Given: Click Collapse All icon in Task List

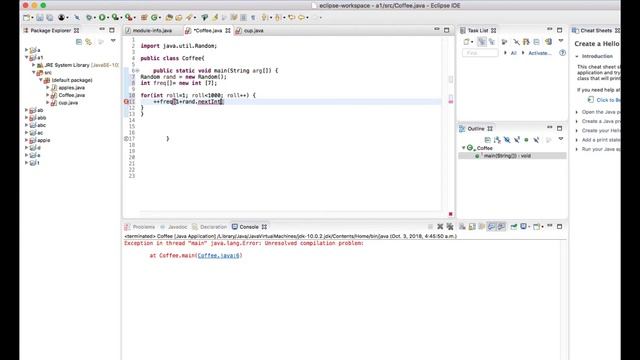Looking at the screenshot, I should coord(537,42).
